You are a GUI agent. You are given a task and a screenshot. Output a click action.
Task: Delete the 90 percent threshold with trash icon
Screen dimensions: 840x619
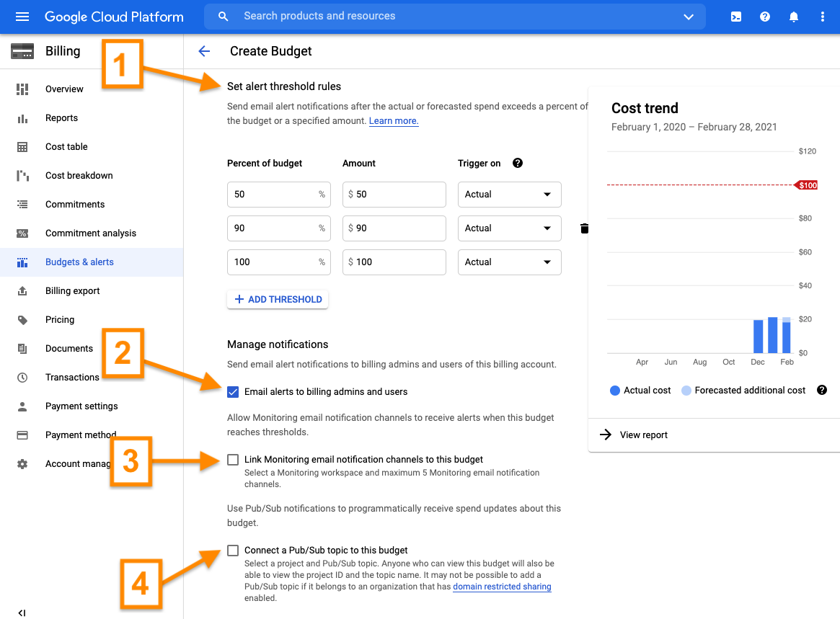tap(585, 228)
